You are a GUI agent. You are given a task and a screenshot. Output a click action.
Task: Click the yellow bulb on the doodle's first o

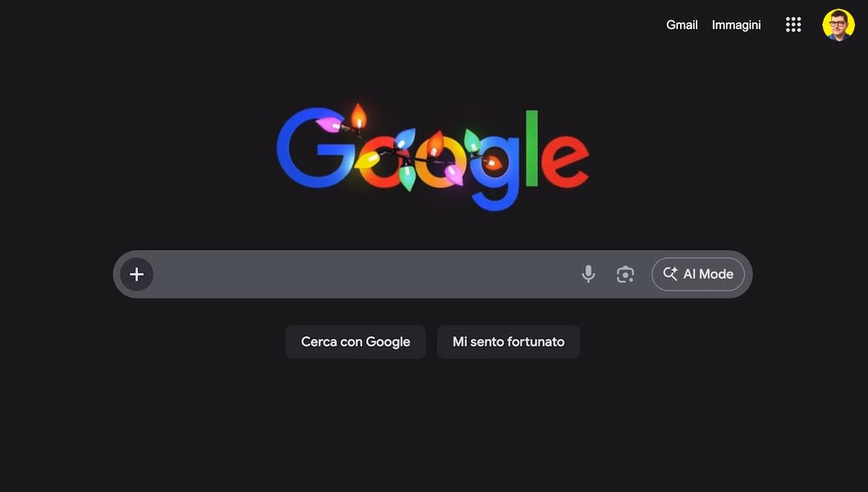tap(367, 160)
